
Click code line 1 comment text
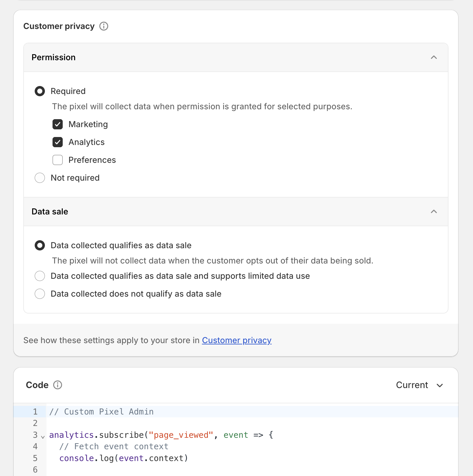point(101,412)
